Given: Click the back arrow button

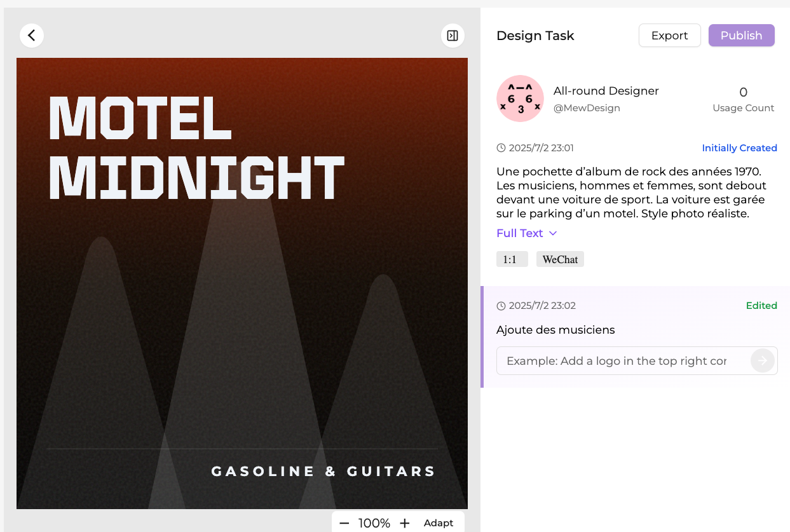Looking at the screenshot, I should [32, 36].
